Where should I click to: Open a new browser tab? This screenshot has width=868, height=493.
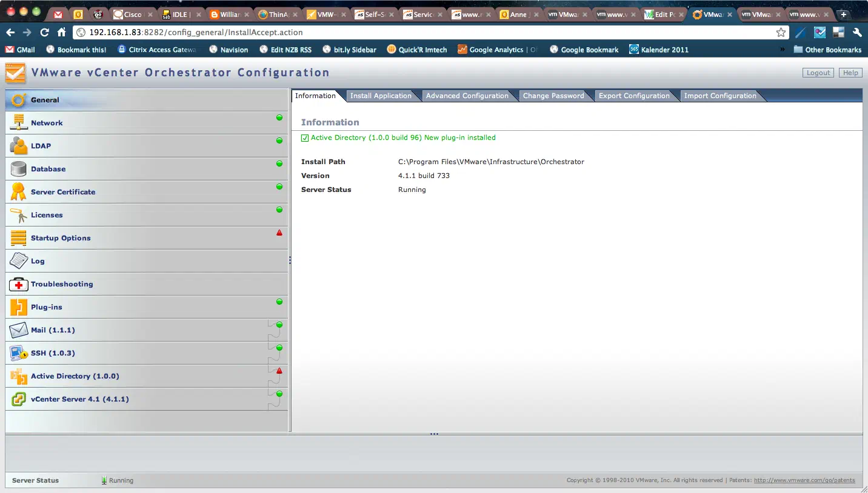pos(843,15)
